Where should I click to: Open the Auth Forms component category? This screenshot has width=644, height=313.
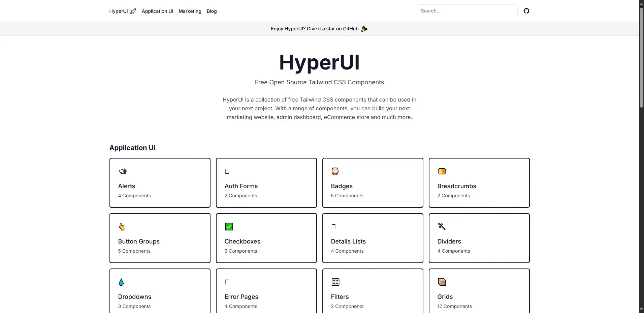click(266, 183)
